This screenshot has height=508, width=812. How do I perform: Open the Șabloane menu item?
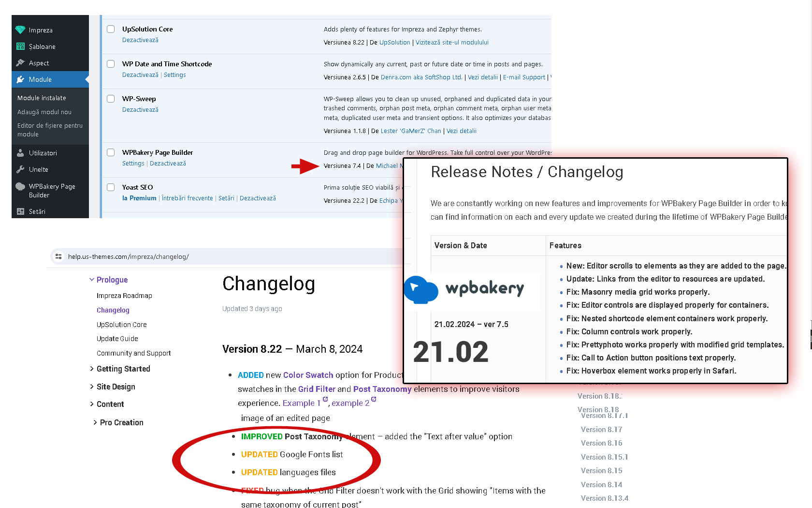click(x=42, y=46)
